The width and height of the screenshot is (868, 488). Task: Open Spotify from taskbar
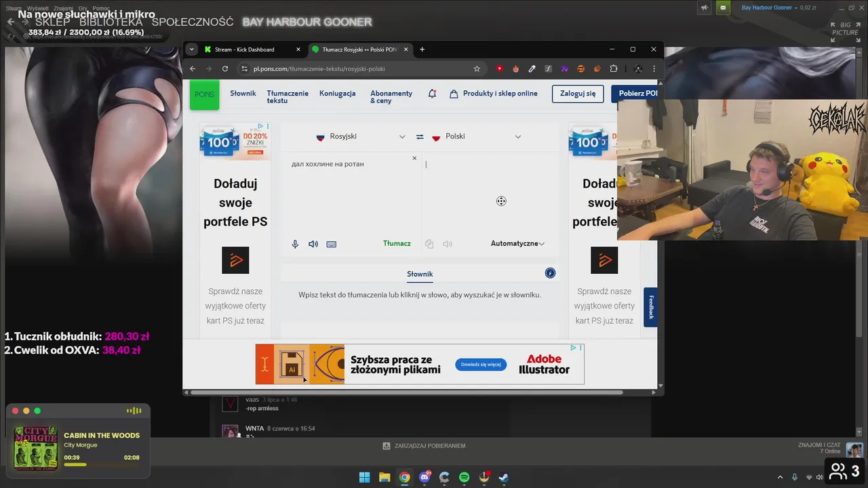(464, 477)
